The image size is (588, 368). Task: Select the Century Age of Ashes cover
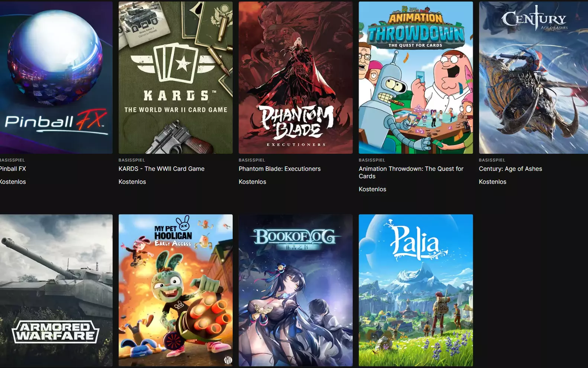point(533,78)
